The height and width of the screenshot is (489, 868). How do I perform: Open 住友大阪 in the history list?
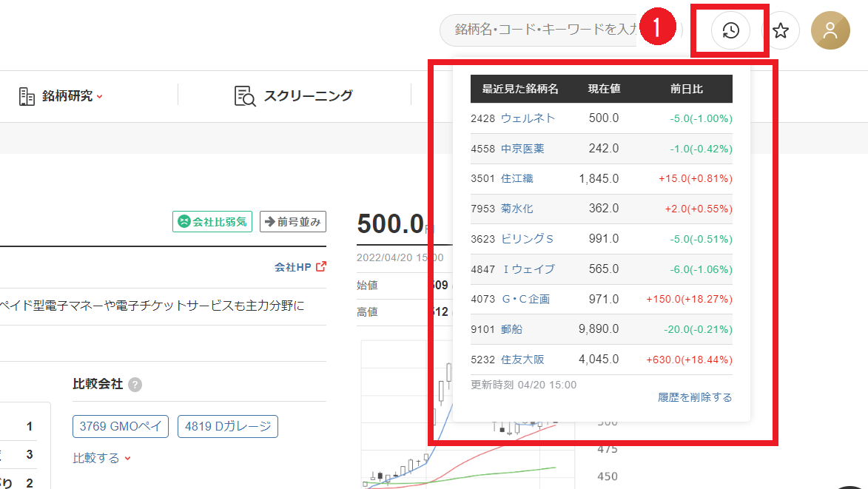tap(522, 360)
